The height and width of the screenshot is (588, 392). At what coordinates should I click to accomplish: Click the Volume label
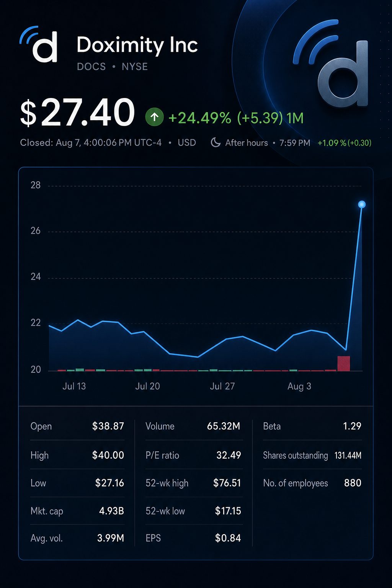[160, 426]
